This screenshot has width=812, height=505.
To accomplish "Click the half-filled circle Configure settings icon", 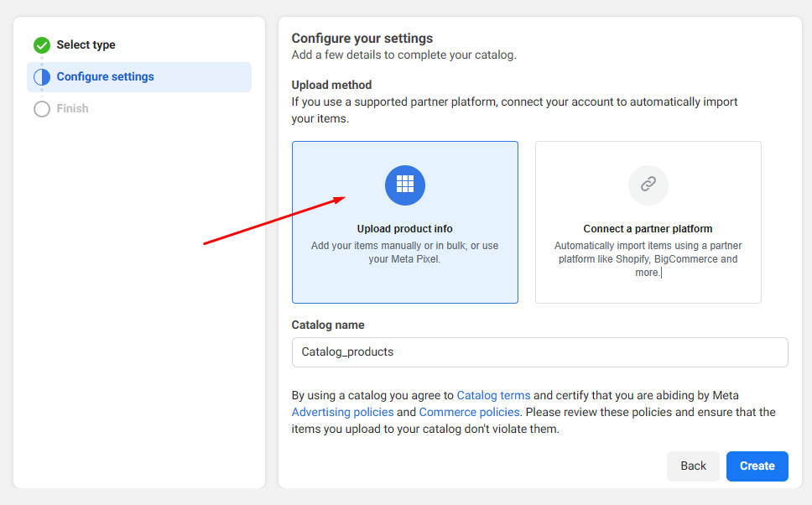I will coord(42,77).
